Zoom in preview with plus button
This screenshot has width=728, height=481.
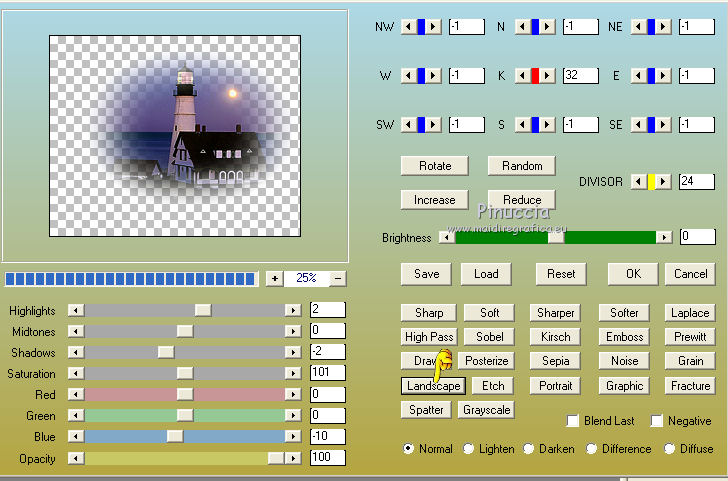tap(275, 279)
